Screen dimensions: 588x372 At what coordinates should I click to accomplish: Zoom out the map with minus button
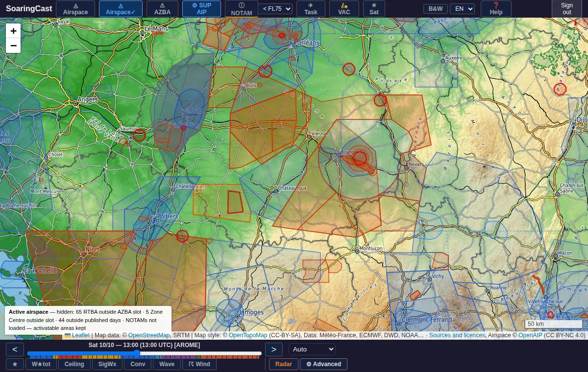coord(13,46)
